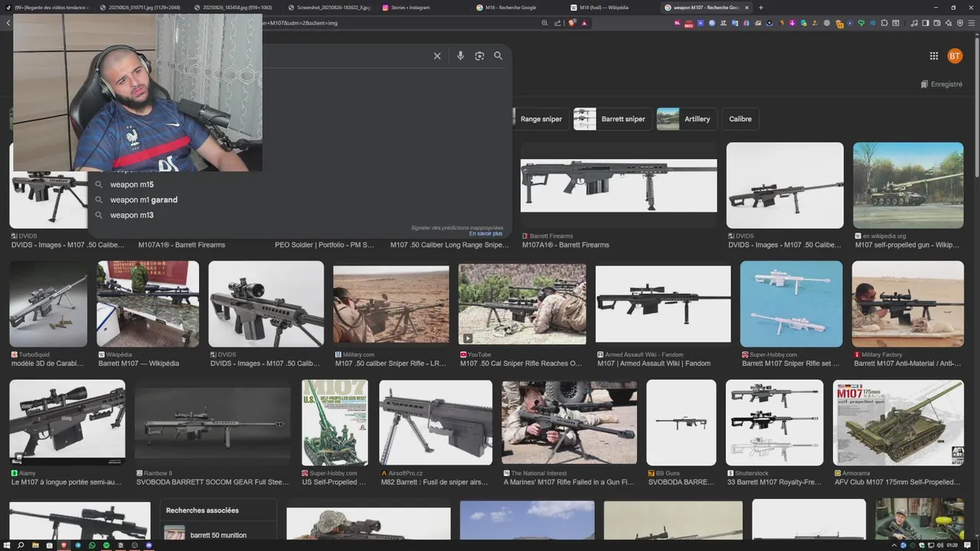Open the Enregistré saved items
Image resolution: width=980 pixels, height=551 pixels.
(942, 84)
